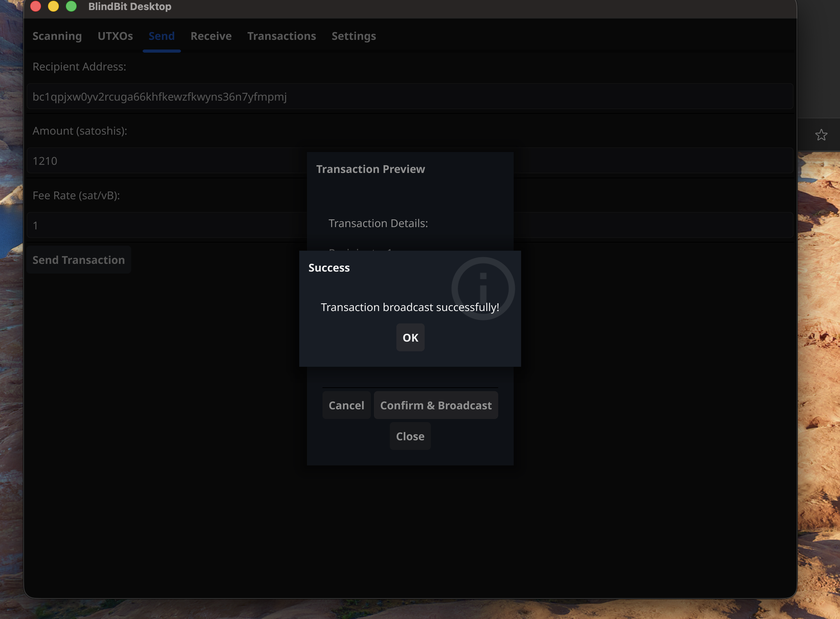This screenshot has width=840, height=619.
Task: Click the Transaction Preview dialog header
Action: [x=370, y=169]
